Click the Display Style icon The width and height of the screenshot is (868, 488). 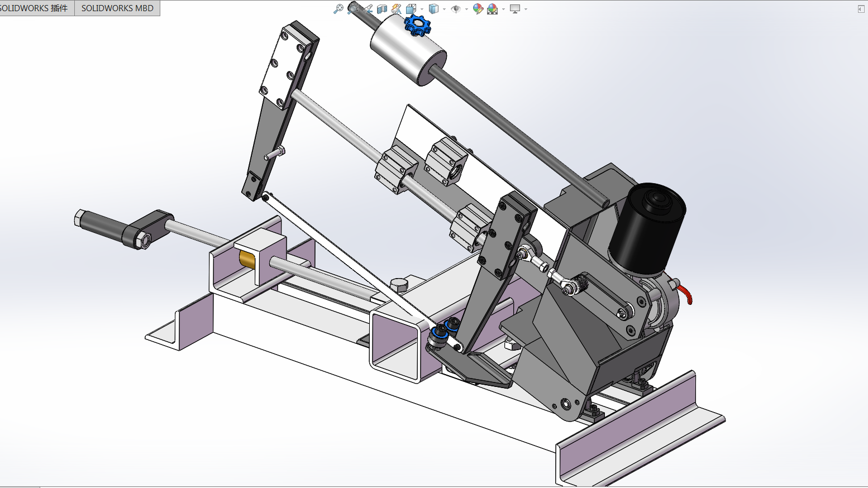point(433,8)
